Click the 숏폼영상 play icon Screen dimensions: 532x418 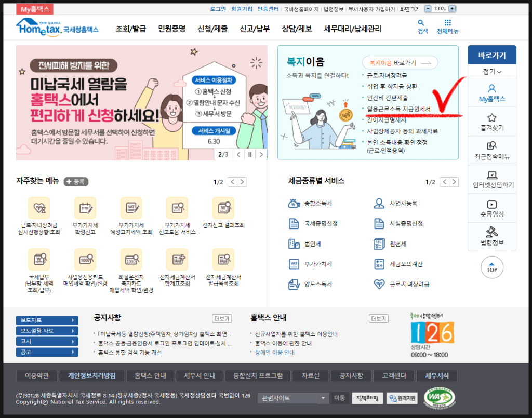491,205
